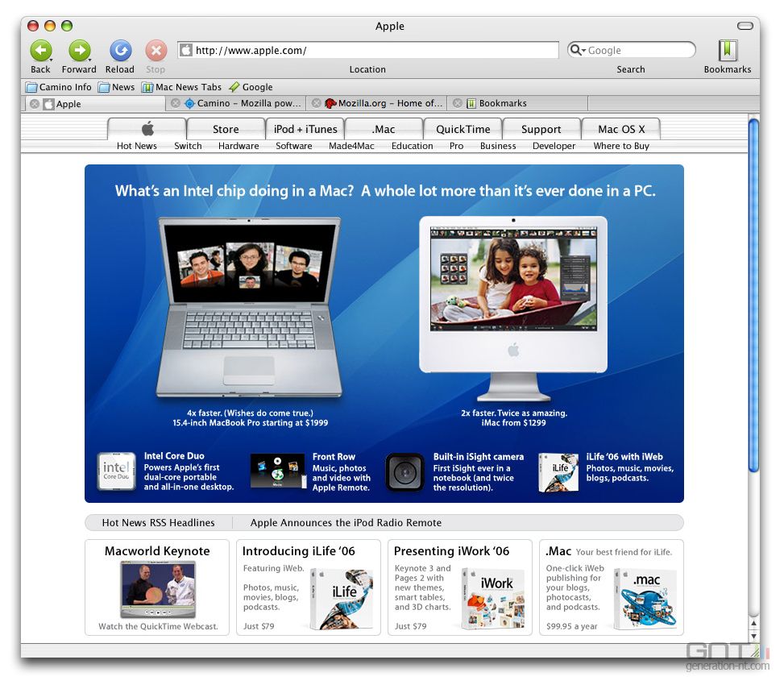The height and width of the screenshot is (689, 784).
Task: Switch to the Camino – Mozilla pow... tab
Action: 236,103
